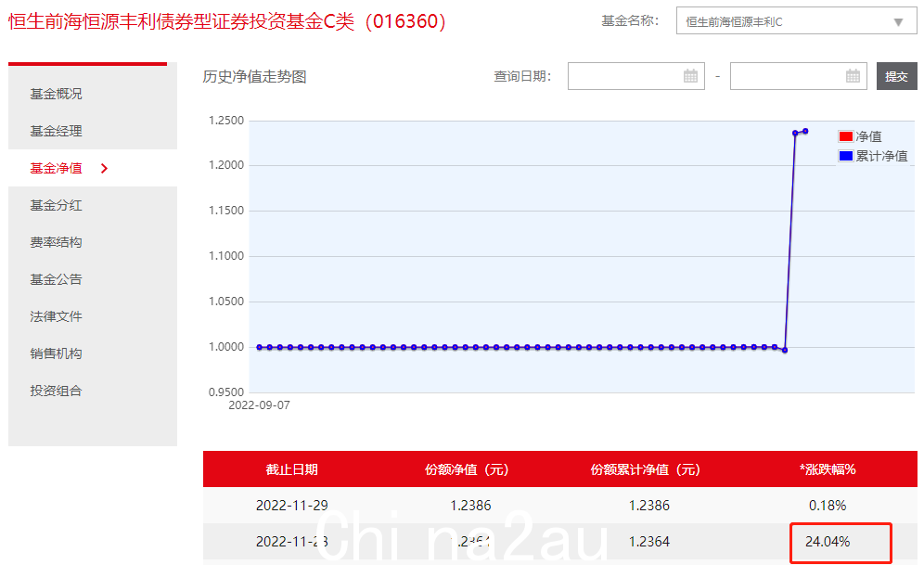Open 基金概况 in the sidebar
924x565 pixels.
pyautogui.click(x=56, y=94)
